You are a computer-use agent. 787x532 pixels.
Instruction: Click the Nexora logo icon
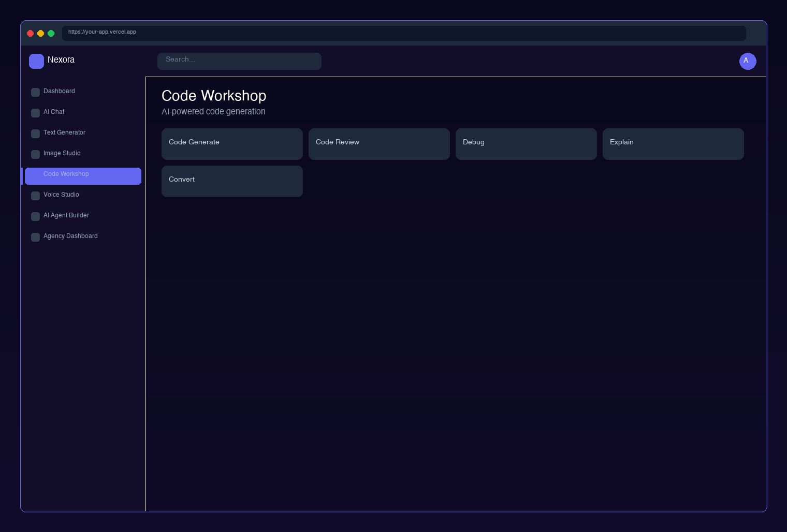point(36,61)
